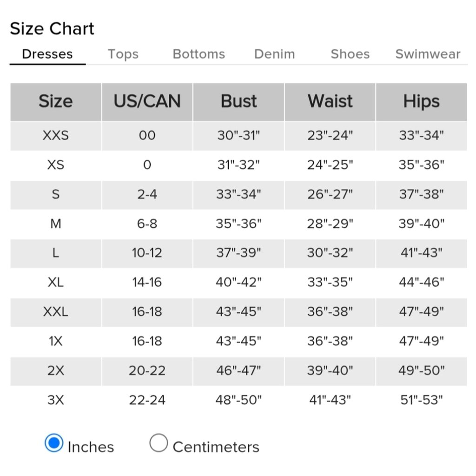Screen dimensions: 476x476
Task: Click the US/CAN column header
Action: click(x=147, y=102)
